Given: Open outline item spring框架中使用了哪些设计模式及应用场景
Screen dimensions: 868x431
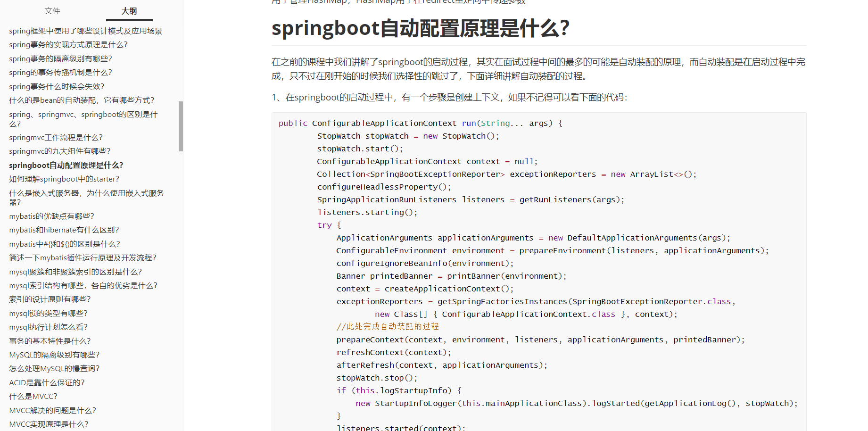Looking at the screenshot, I should pyautogui.click(x=85, y=31).
